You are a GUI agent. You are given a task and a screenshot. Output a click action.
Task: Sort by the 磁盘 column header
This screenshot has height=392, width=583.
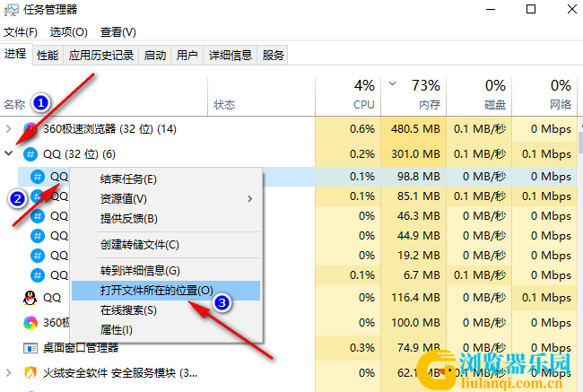495,105
